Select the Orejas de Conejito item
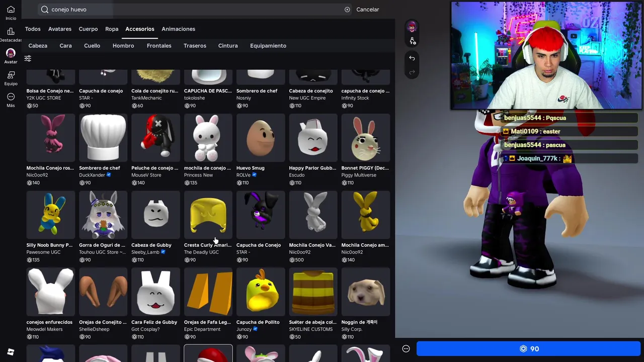 pos(103,292)
